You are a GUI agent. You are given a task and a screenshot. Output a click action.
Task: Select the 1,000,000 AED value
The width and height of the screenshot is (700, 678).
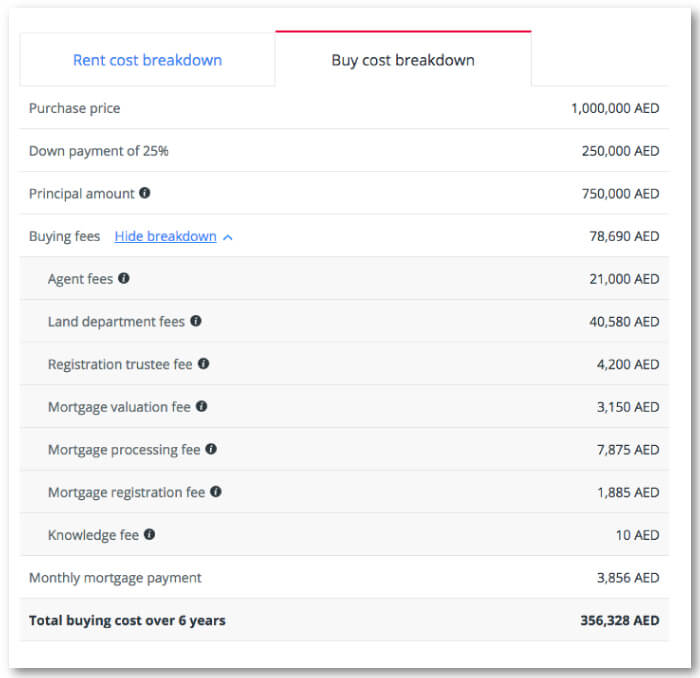click(615, 108)
